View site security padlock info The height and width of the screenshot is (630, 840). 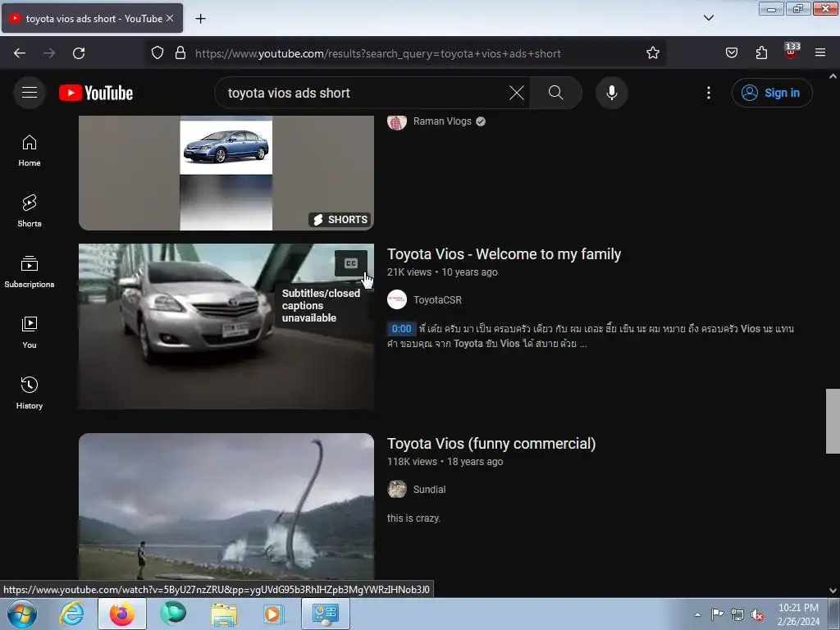(x=180, y=53)
